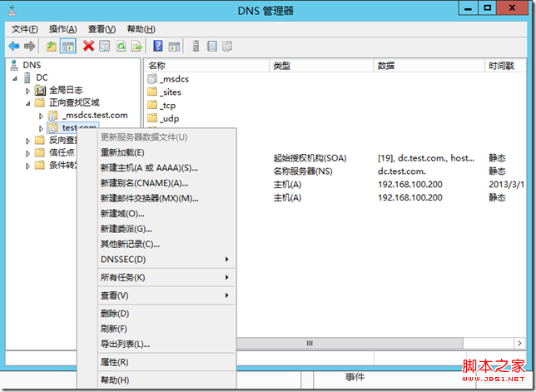Collapse the 正向查找区域 node

[28, 103]
